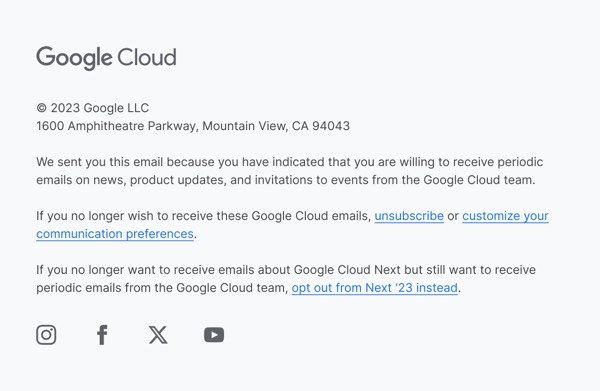Click the Google Cloud logo

click(106, 58)
